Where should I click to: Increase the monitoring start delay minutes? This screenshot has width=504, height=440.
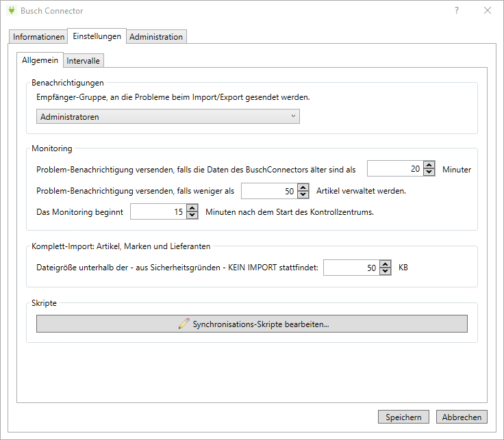192,208
